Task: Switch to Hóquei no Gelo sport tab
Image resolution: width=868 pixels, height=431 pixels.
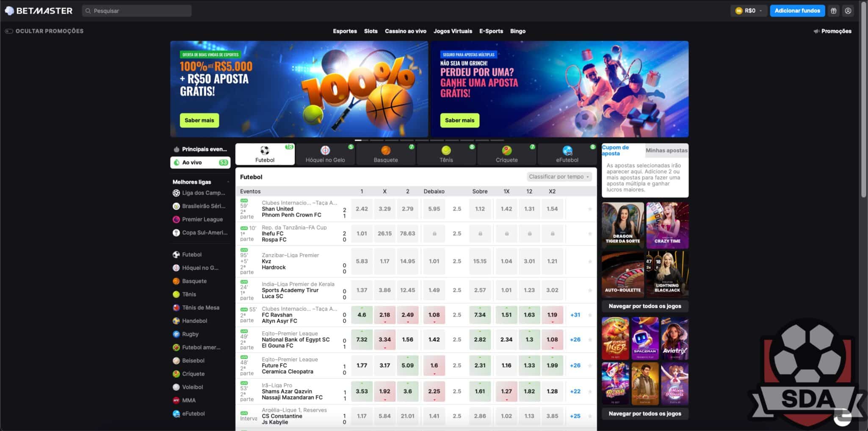Action: [x=325, y=154]
